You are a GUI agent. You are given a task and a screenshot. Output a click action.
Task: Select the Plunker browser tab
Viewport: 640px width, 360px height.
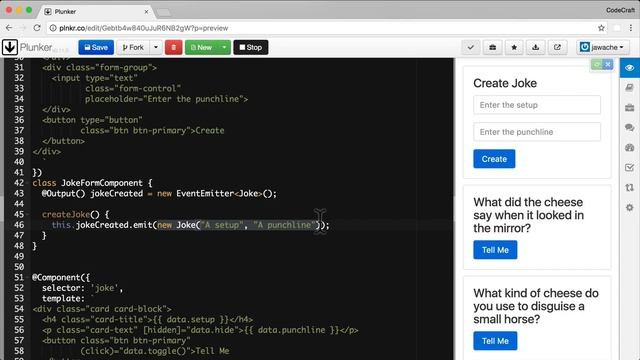[96, 11]
